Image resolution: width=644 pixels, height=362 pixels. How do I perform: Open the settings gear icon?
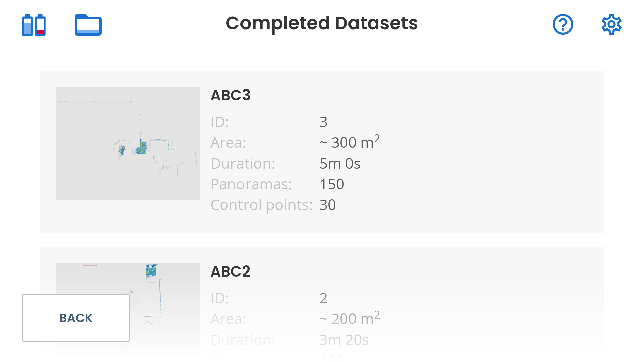tap(611, 24)
